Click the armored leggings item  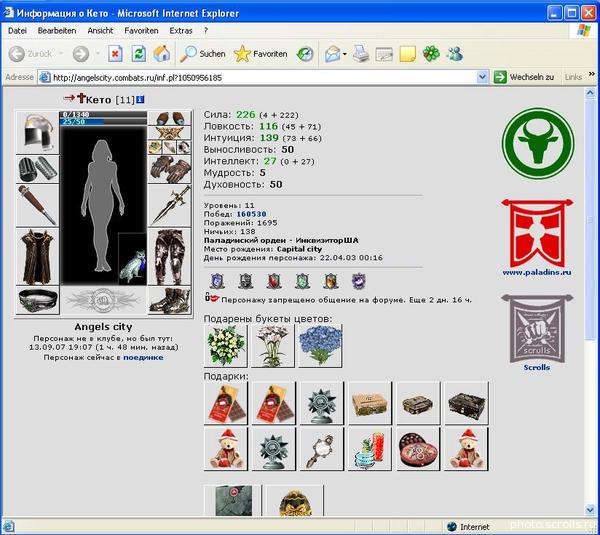(x=169, y=257)
